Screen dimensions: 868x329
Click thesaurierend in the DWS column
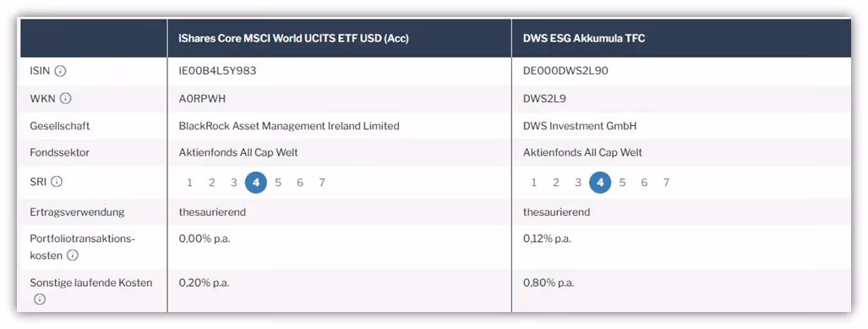point(557,212)
